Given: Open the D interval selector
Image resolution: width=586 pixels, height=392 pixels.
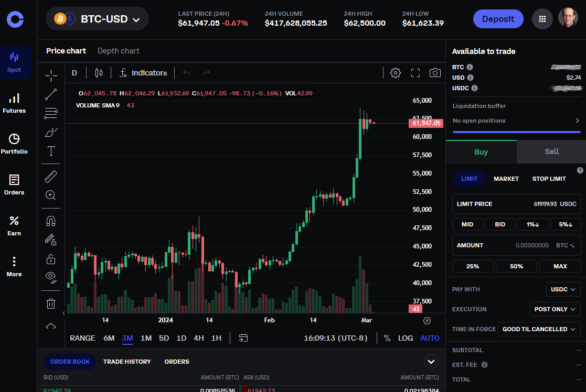Looking at the screenshot, I should [74, 73].
